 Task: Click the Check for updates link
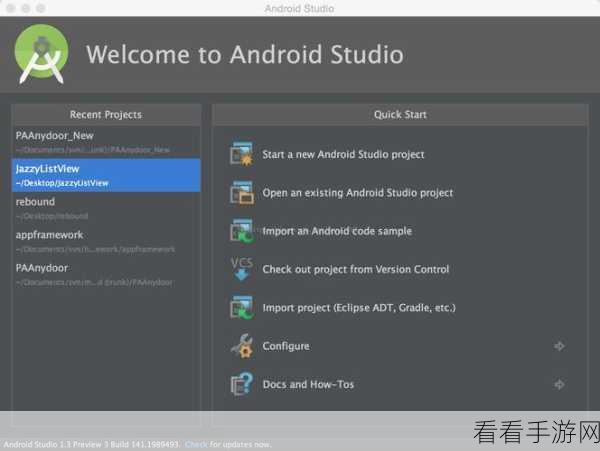(196, 444)
